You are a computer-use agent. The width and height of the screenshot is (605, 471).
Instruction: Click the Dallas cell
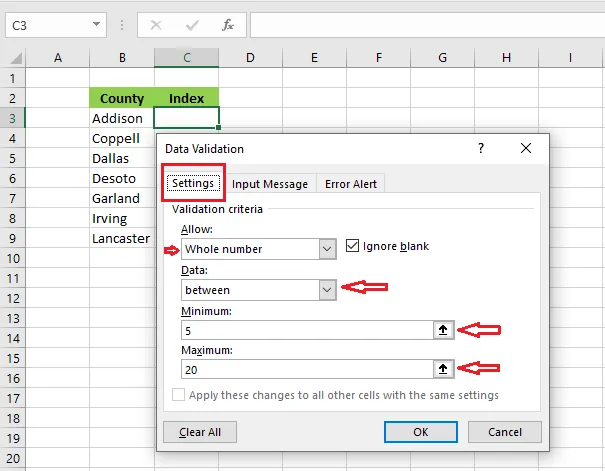click(x=122, y=159)
